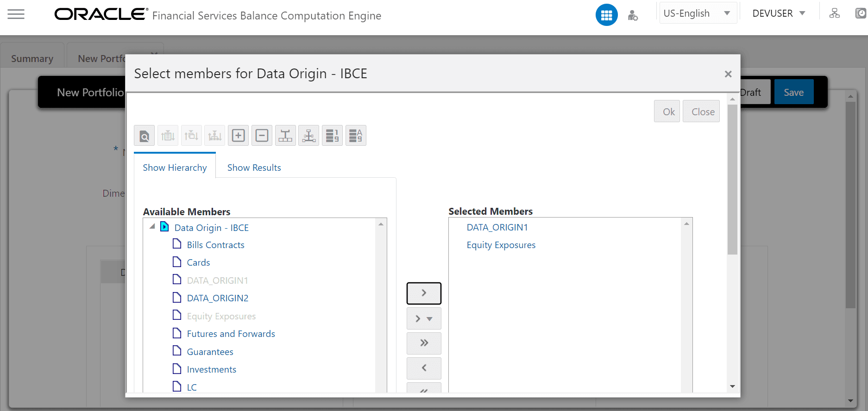Select LC in Available Members
The width and height of the screenshot is (868, 411).
pyautogui.click(x=192, y=387)
